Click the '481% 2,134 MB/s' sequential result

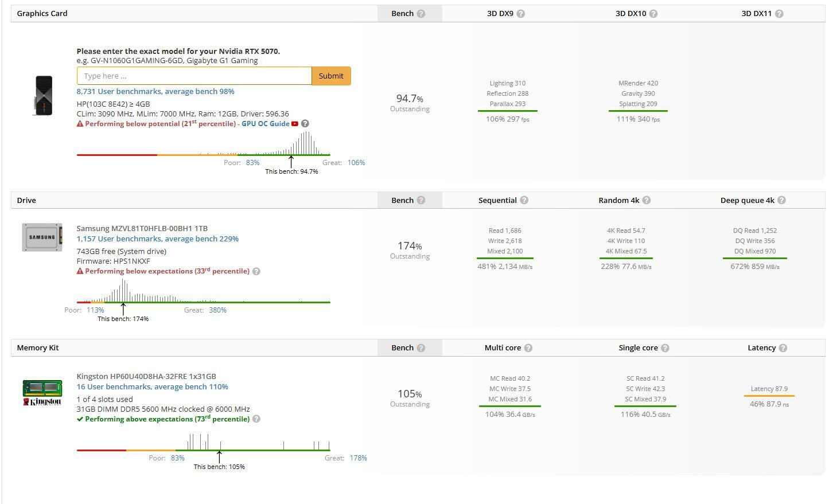(x=505, y=267)
